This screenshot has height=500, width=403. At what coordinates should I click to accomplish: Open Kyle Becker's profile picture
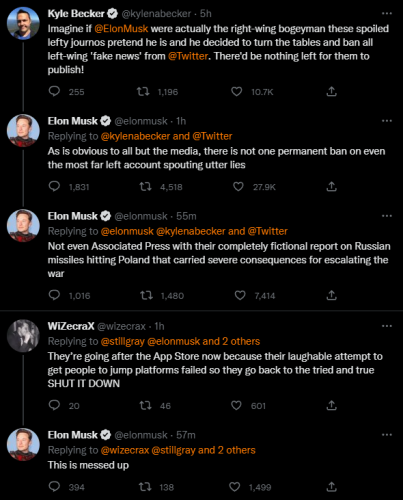(x=23, y=23)
